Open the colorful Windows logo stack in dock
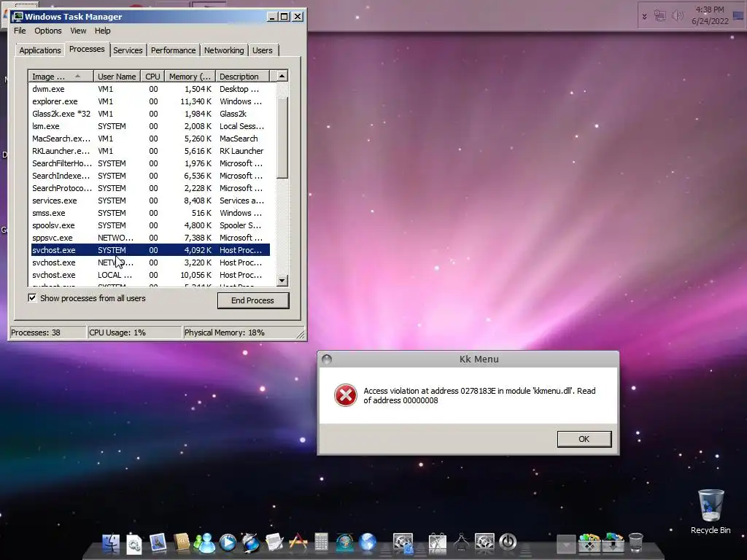The image size is (747, 560). click(589, 542)
